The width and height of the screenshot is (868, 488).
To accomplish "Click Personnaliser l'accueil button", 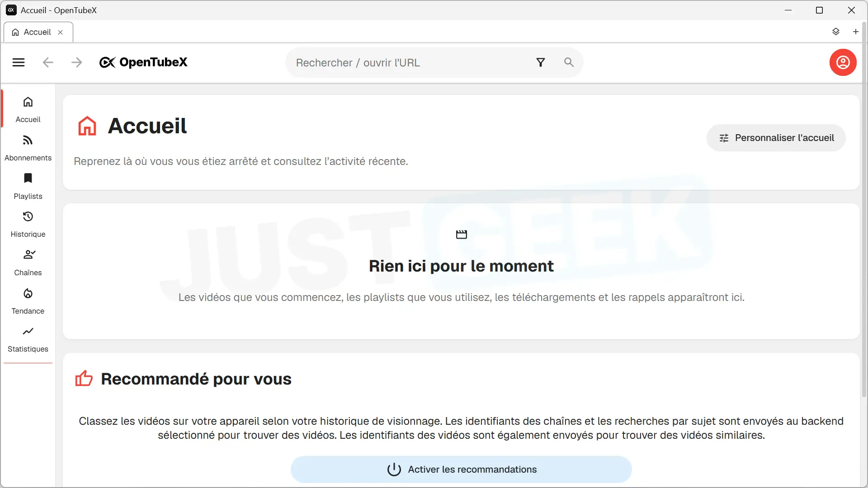I will pos(776,138).
